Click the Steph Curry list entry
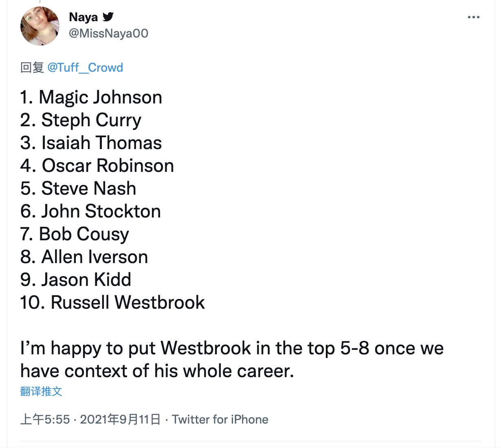The image size is (501, 448). [81, 120]
